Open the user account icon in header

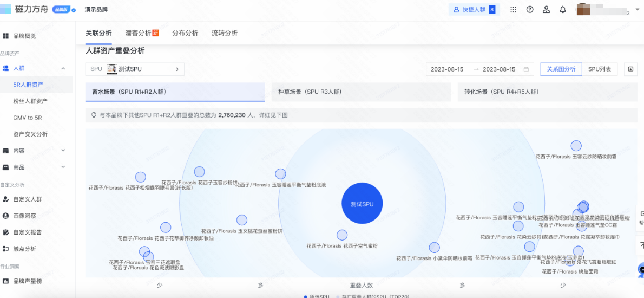[x=546, y=9]
